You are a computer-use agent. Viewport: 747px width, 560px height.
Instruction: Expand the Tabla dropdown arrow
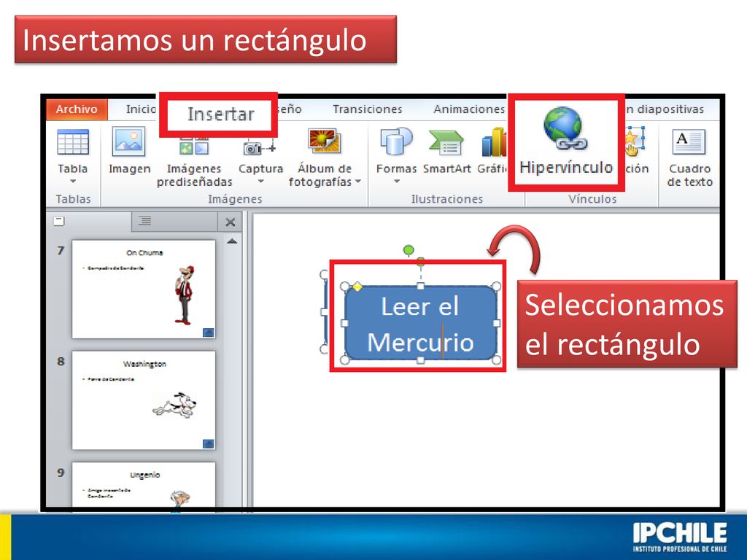[x=73, y=181]
